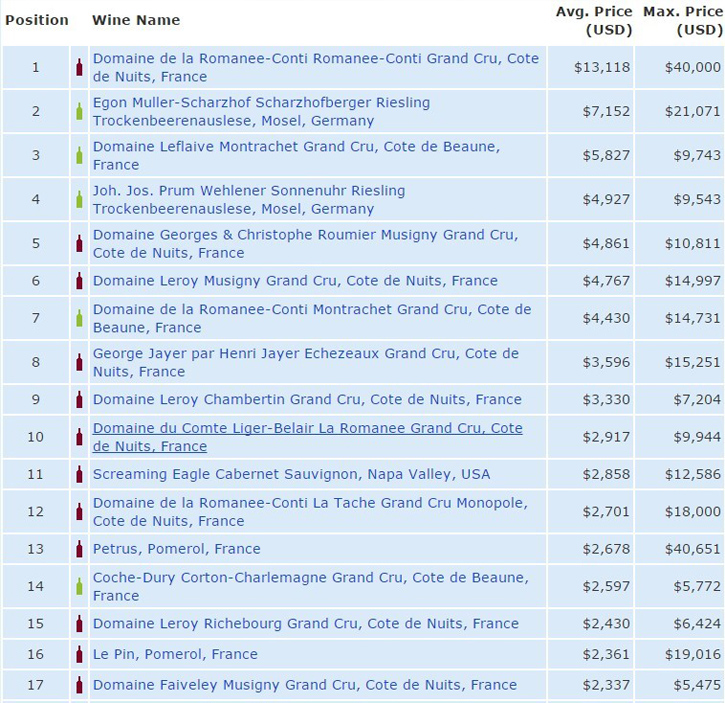The height and width of the screenshot is (703, 725).
Task: Click the Avg. Price (USD) column header
Action: click(x=594, y=21)
